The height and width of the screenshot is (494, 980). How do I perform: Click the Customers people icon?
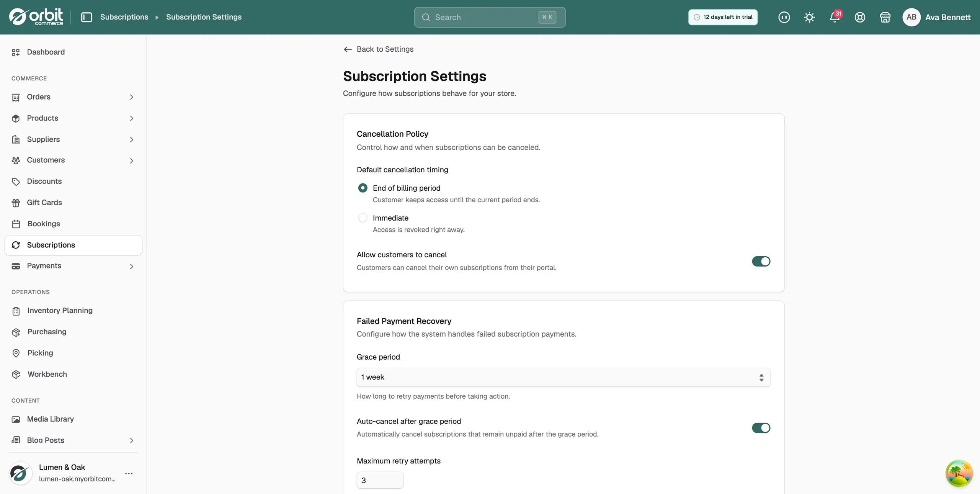coord(16,160)
